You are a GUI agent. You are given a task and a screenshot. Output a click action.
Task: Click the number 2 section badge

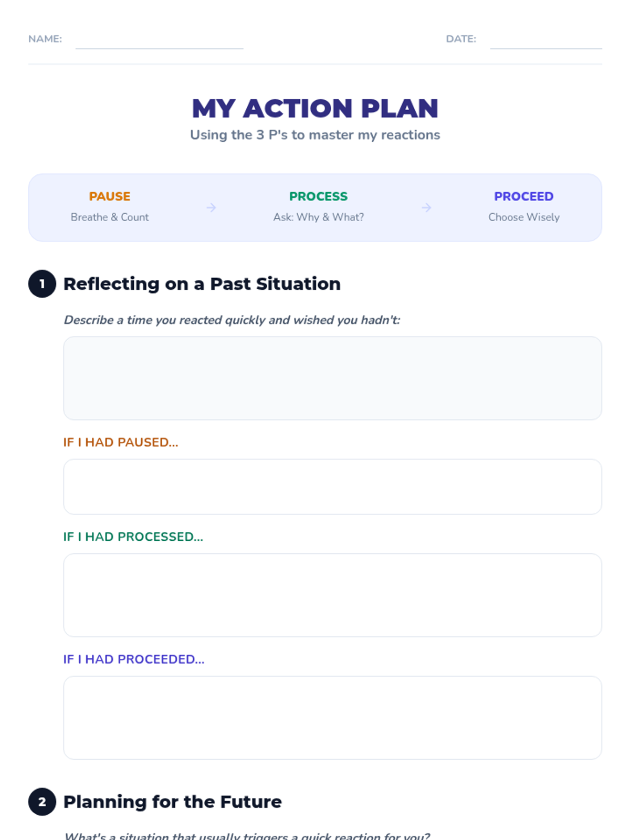42,802
